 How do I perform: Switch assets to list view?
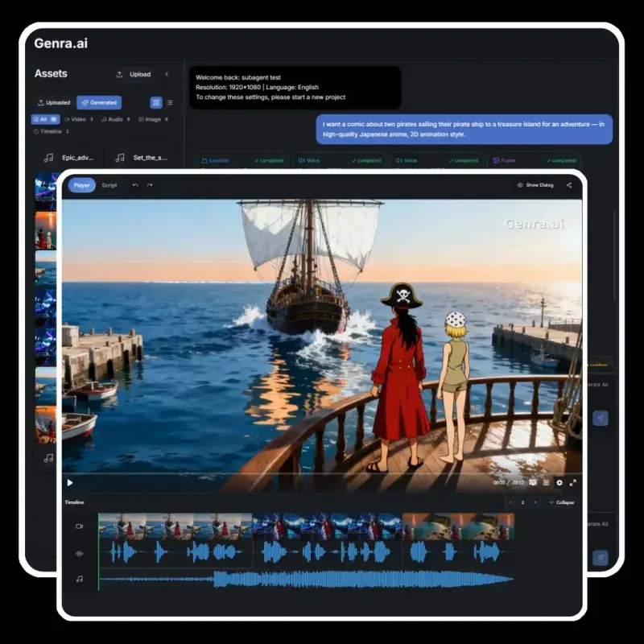coord(170,102)
